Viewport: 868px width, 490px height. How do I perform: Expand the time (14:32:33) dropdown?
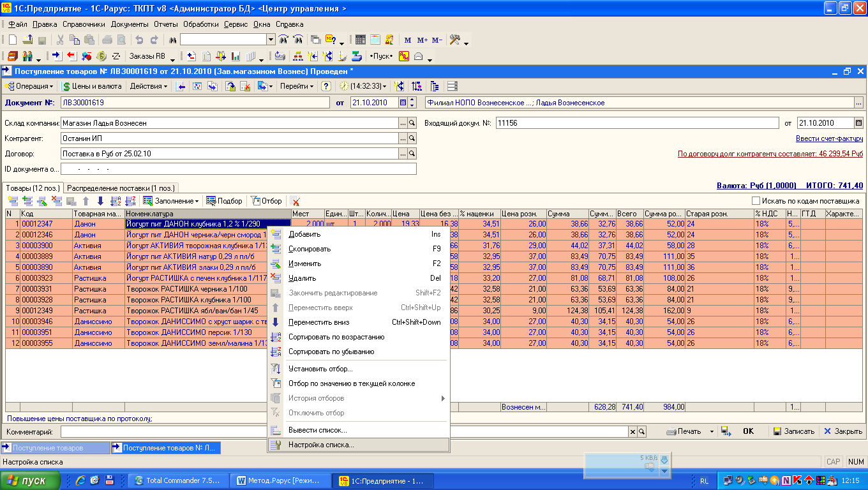click(x=363, y=86)
